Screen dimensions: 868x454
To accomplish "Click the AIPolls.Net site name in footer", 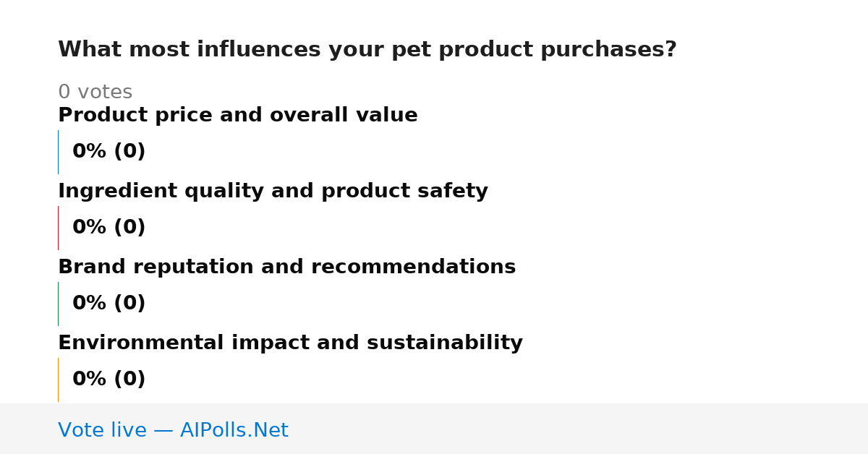I will 234,430.
